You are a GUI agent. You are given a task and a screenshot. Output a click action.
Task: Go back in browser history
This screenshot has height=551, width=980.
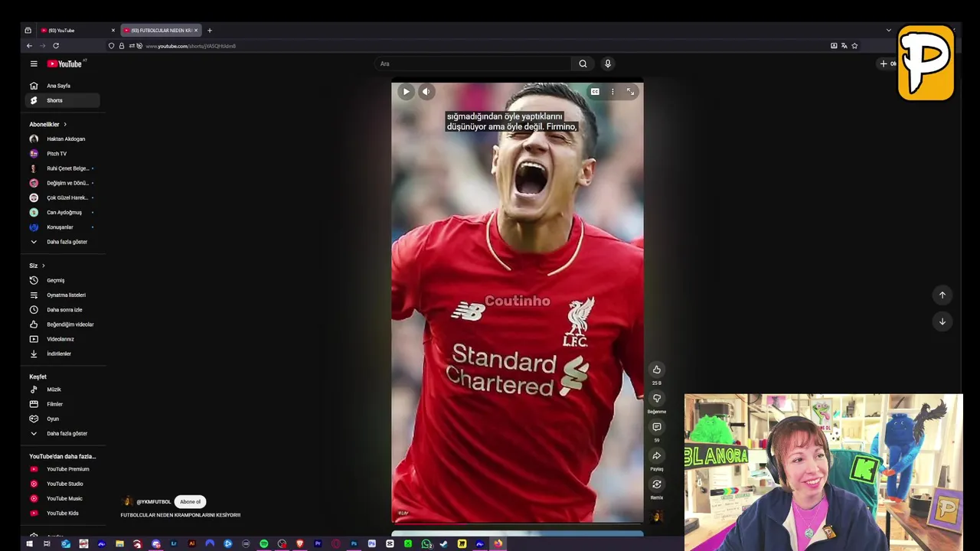[30, 46]
